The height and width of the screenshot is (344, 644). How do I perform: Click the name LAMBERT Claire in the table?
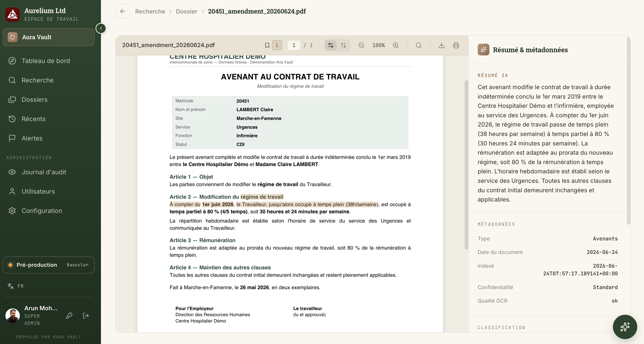point(255,109)
